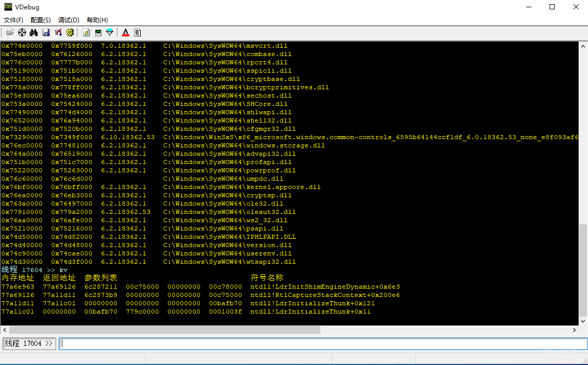The height and width of the screenshot is (365, 588).
Task: Click the cyan funnel filter icon
Action: click(110, 33)
